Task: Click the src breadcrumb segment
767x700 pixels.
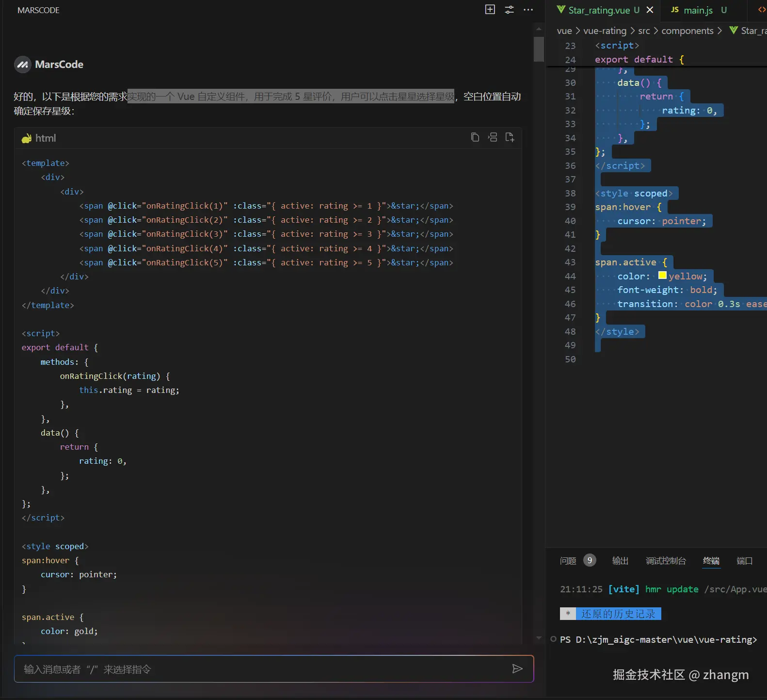Action: 644,31
